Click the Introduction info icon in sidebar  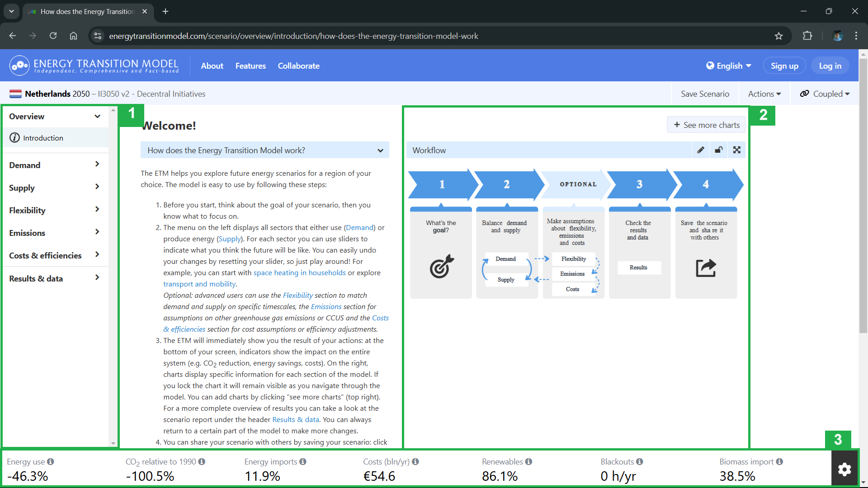(15, 138)
